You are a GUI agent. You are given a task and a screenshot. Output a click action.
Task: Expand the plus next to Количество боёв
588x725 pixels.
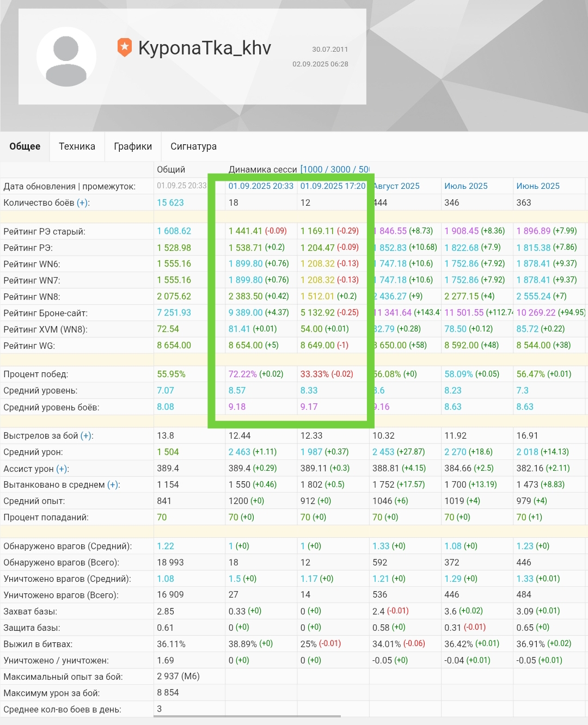coord(83,203)
